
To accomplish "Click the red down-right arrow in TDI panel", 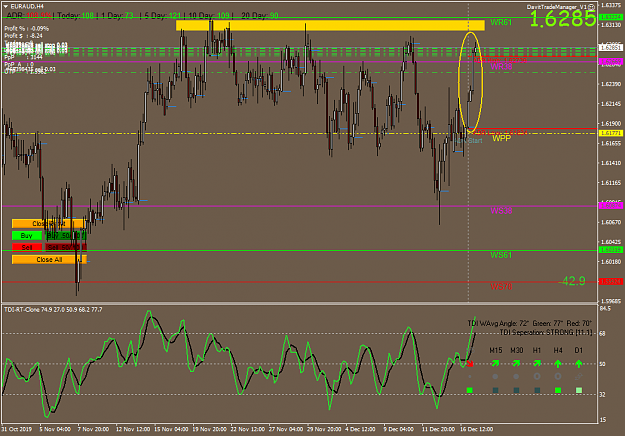I will pyautogui.click(x=470, y=363).
